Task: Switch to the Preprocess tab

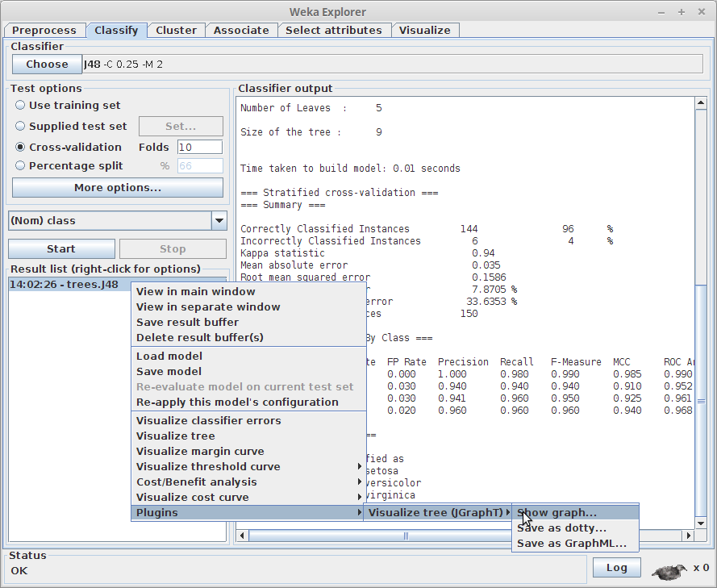Action: tap(44, 30)
